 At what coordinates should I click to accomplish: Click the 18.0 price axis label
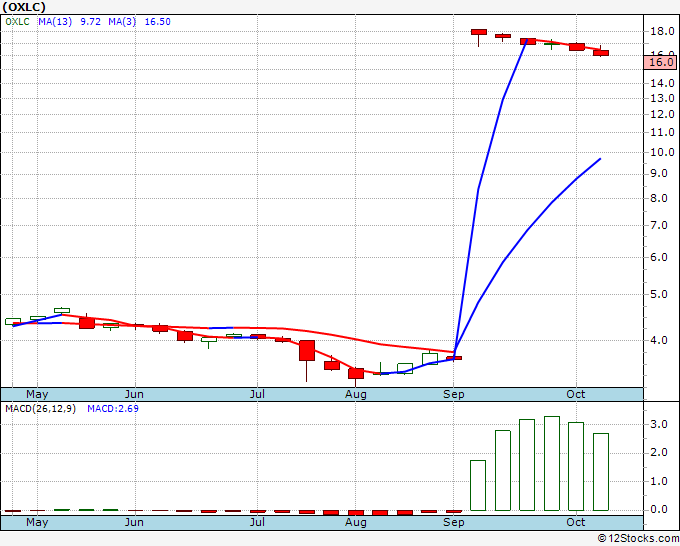pos(662,31)
